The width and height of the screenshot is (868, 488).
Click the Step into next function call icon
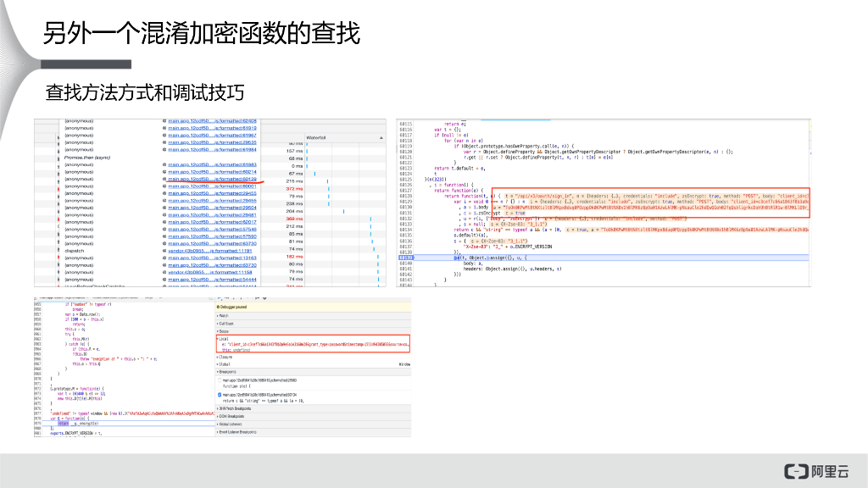(x=233, y=297)
